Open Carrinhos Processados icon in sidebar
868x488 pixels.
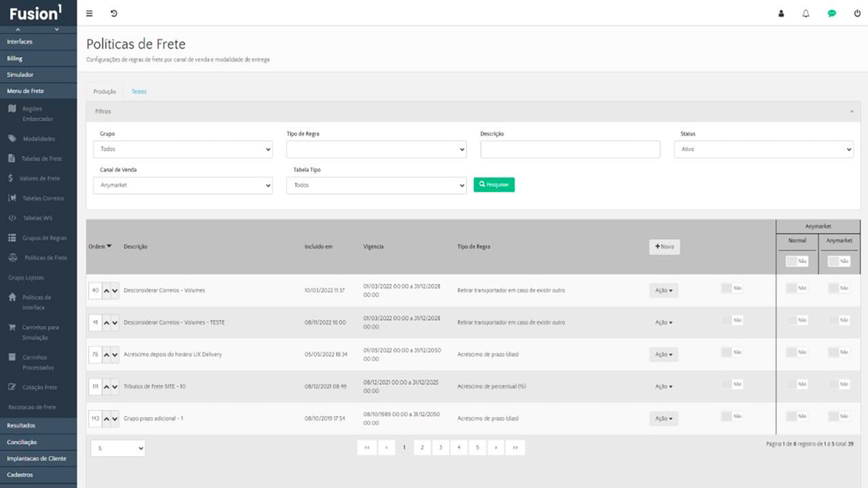pyautogui.click(x=12, y=357)
